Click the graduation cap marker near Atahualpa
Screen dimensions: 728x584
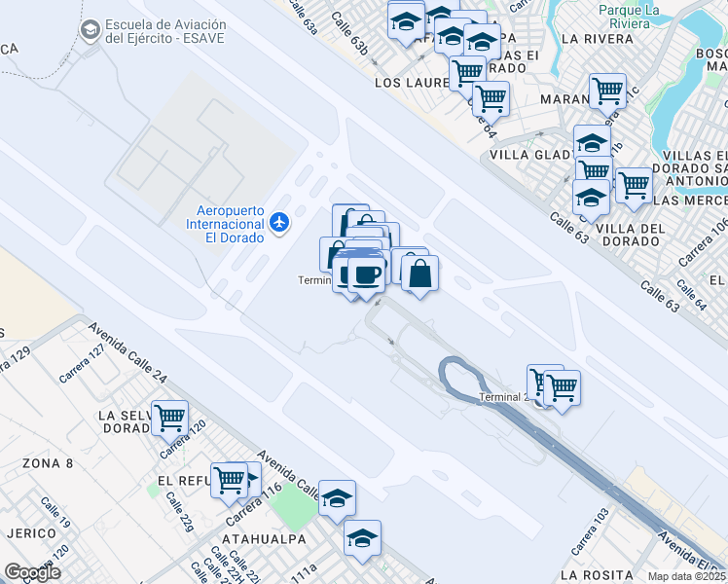coord(363,541)
